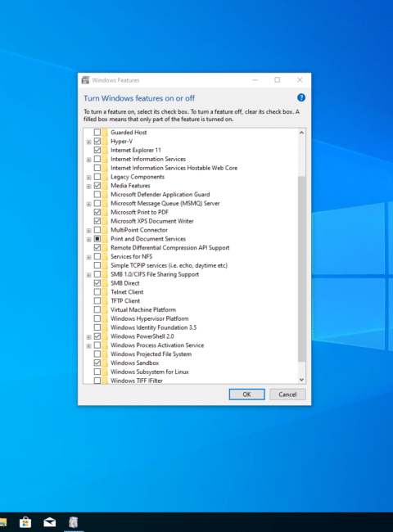
Task: Expand the Internet Information Services node
Action: tap(88, 160)
